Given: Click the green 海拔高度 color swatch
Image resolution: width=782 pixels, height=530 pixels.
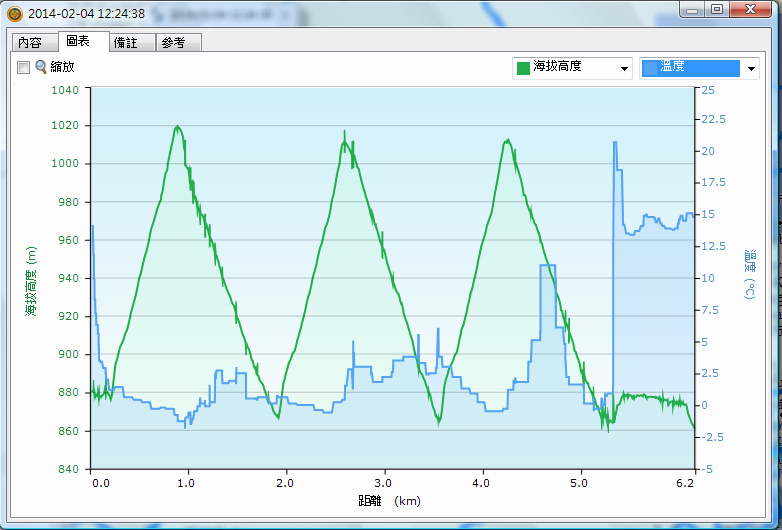Looking at the screenshot, I should click(522, 68).
